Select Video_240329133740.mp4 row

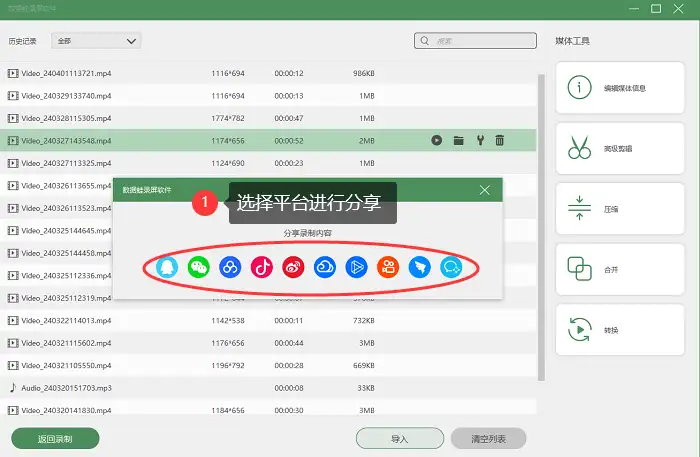pos(268,96)
